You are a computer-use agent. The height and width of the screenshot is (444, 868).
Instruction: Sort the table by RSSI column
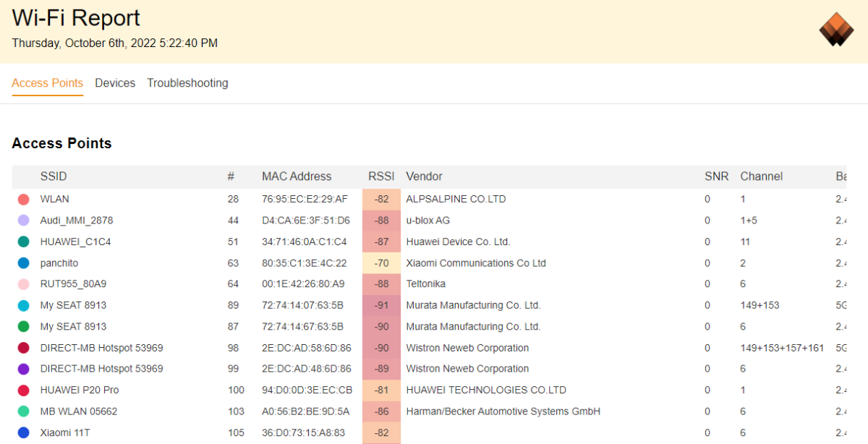click(381, 176)
